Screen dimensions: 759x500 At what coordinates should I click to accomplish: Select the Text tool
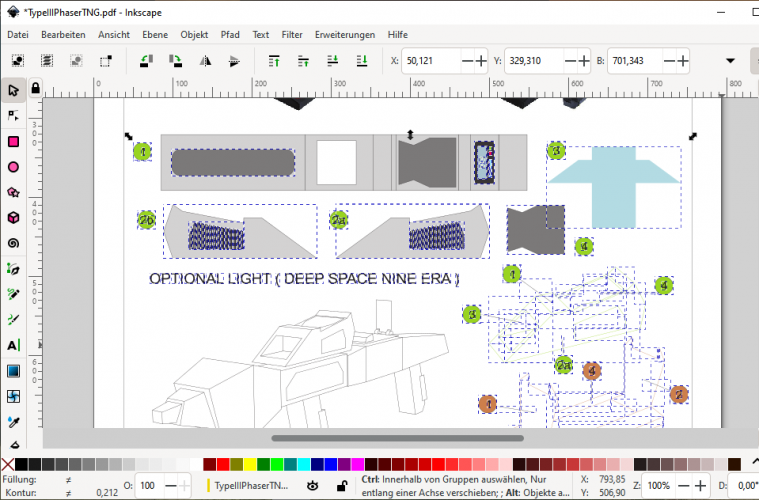[x=13, y=345]
